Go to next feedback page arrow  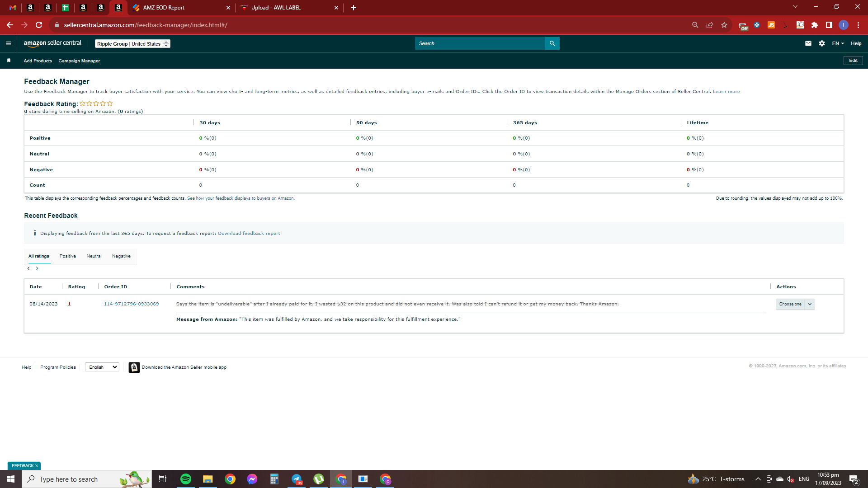point(37,268)
